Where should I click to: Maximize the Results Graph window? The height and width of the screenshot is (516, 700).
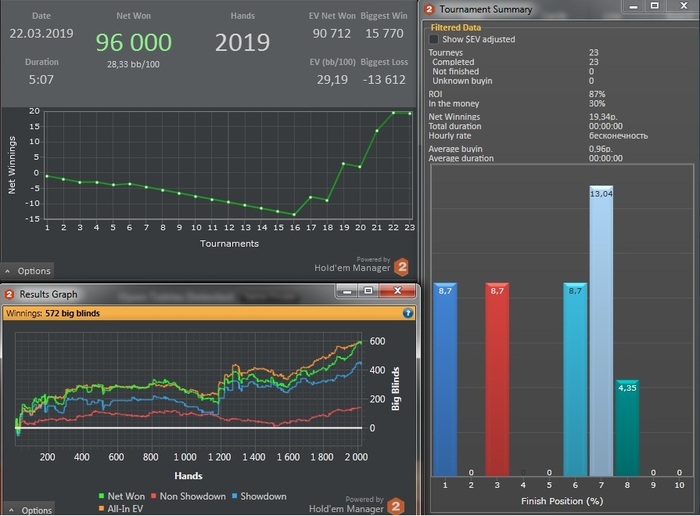click(368, 291)
